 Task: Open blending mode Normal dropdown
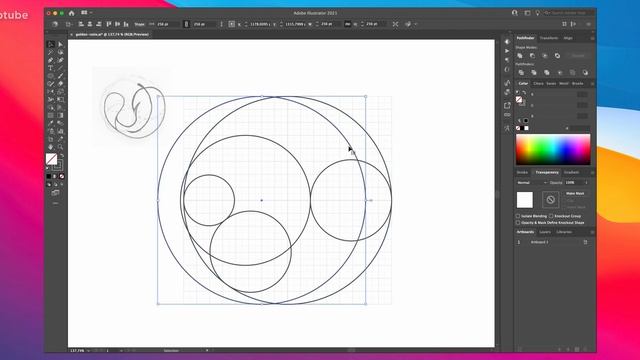(x=532, y=182)
